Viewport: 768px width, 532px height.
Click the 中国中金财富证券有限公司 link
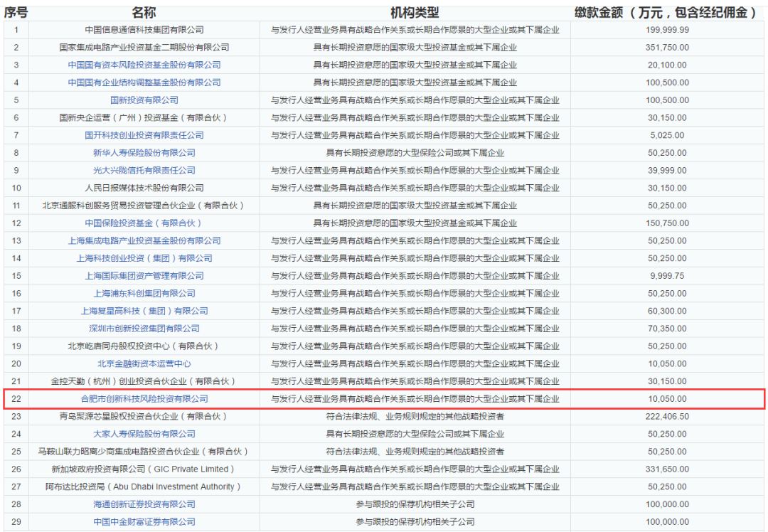[144, 522]
